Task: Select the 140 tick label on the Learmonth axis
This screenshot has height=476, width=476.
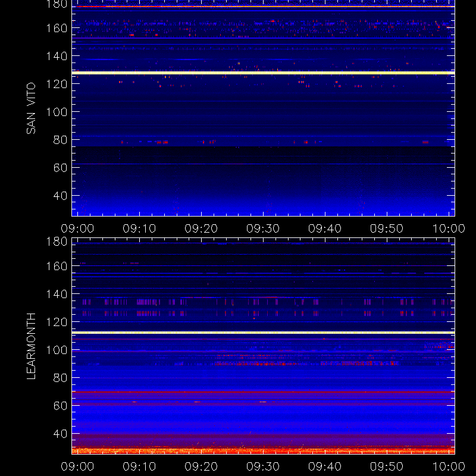Action: 57,294
